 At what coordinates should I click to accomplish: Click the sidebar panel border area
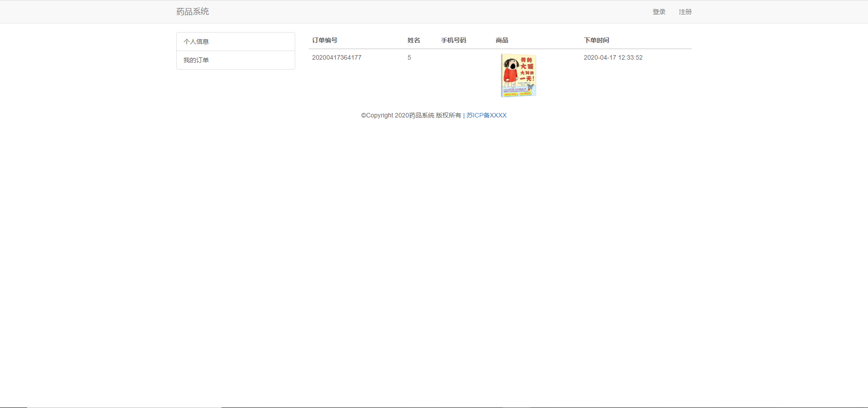click(x=294, y=50)
